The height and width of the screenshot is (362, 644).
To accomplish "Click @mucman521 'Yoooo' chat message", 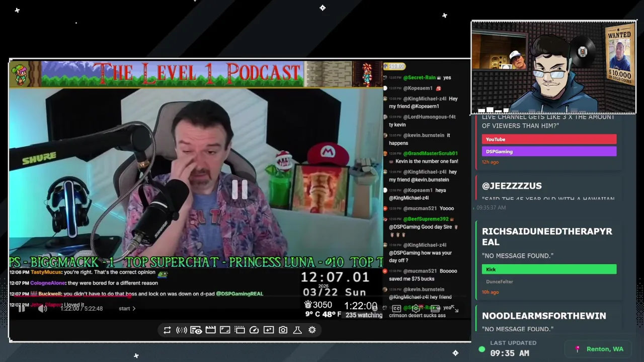I will pyautogui.click(x=420, y=208).
